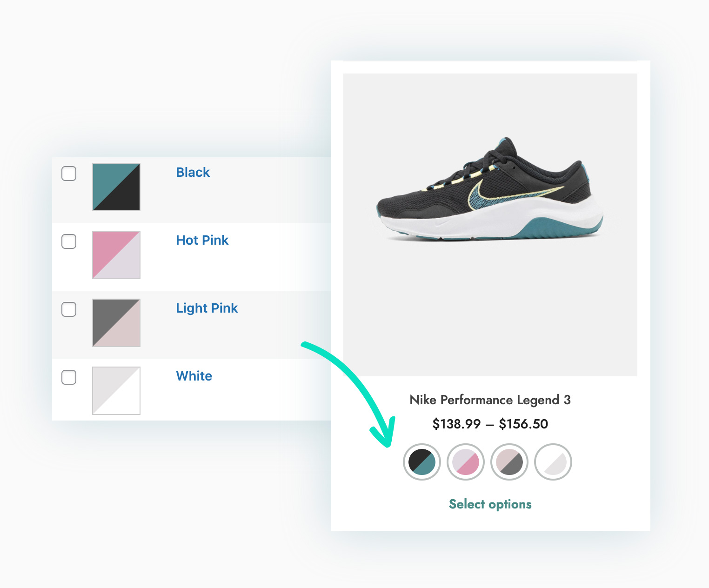Select the white round color swatch
The height and width of the screenshot is (588, 709).
tap(553, 462)
